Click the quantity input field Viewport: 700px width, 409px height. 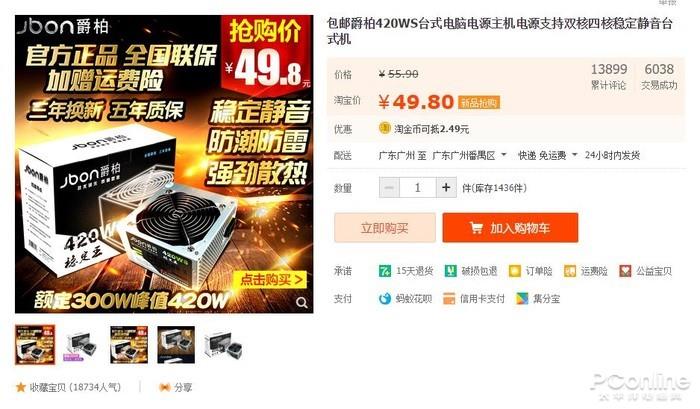tap(418, 188)
